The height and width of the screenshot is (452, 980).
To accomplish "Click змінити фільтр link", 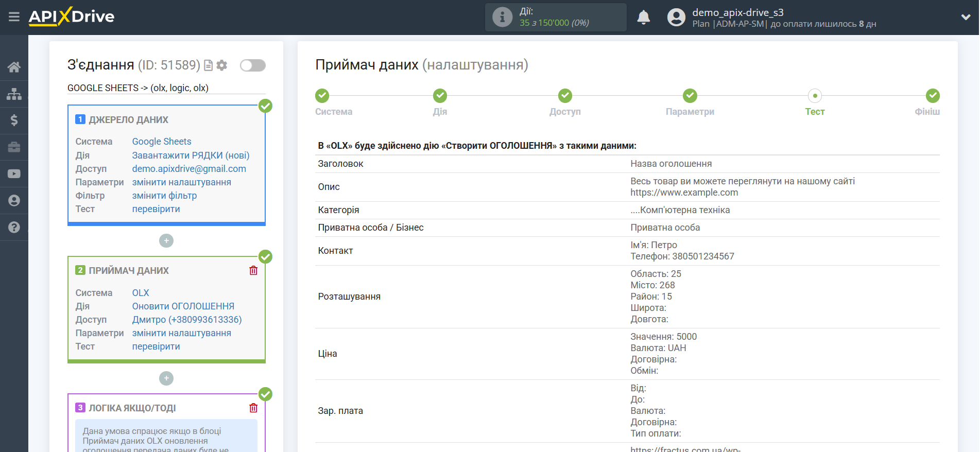I will (164, 195).
